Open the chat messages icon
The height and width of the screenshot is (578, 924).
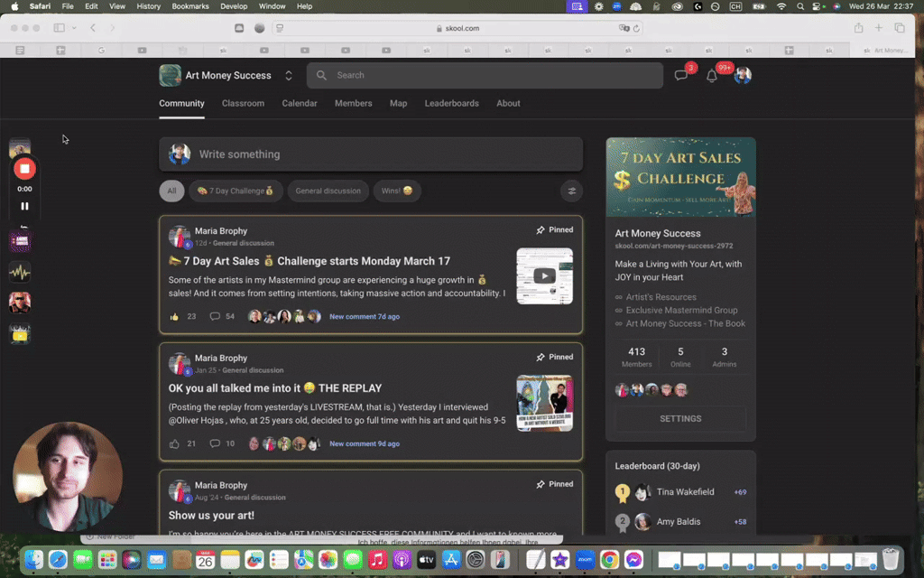coord(681,76)
